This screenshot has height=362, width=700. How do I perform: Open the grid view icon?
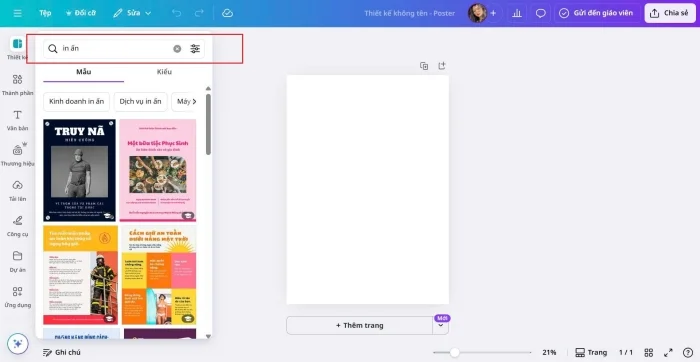649,353
